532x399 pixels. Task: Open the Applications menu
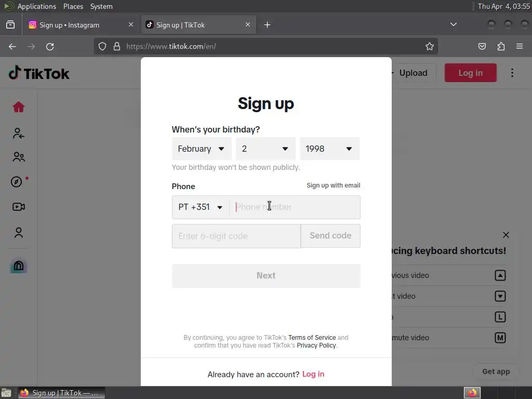coord(37,6)
